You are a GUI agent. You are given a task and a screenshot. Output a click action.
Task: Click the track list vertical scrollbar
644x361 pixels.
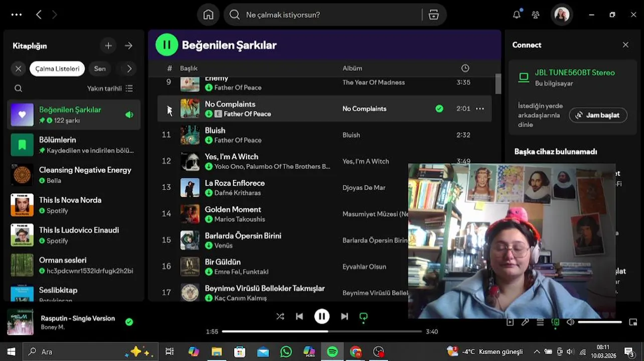[x=498, y=84]
